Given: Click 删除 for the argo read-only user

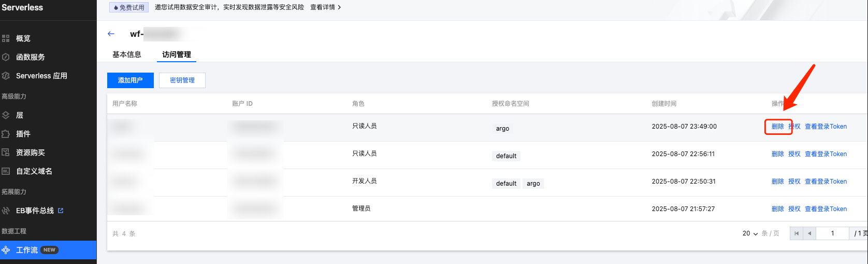Looking at the screenshot, I should [777, 127].
